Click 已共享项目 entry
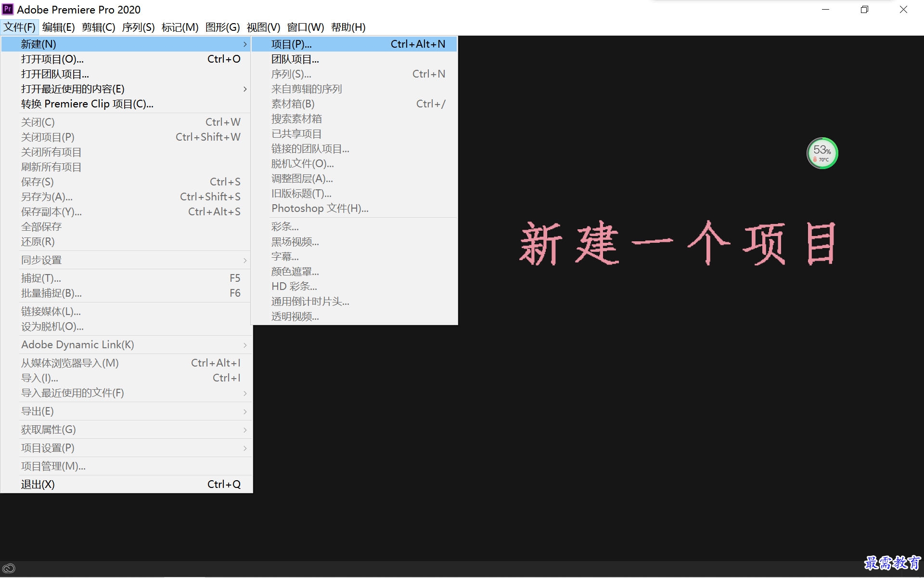 point(354,133)
